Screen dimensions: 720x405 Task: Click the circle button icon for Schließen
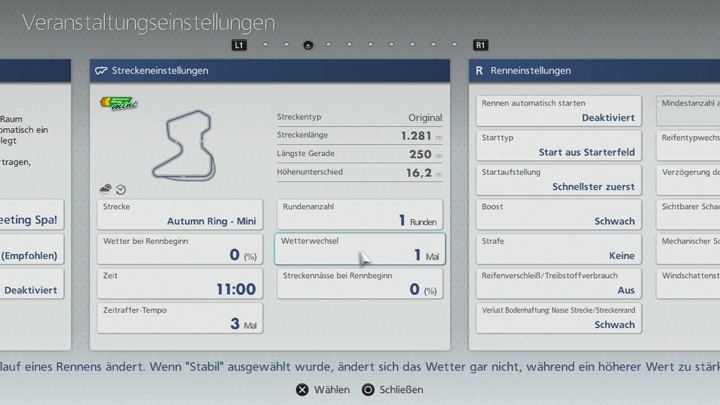[368, 389]
